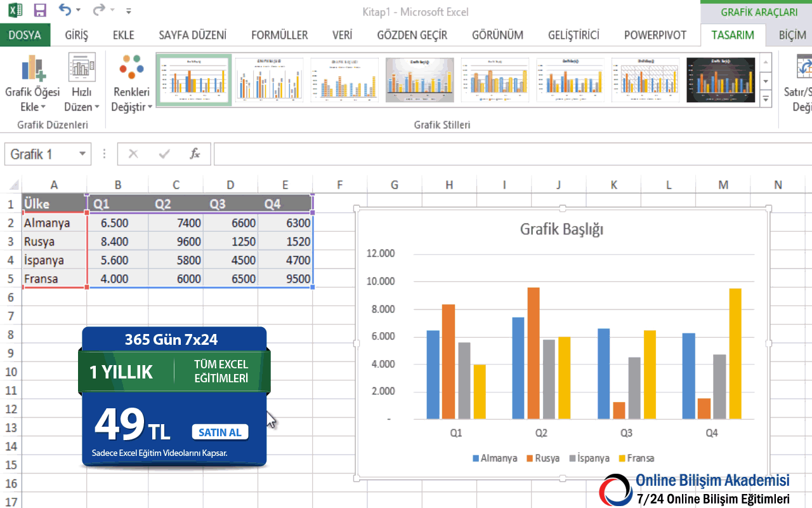Click the Fransa yellow legend swatch
The image size is (812, 508).
[622, 458]
